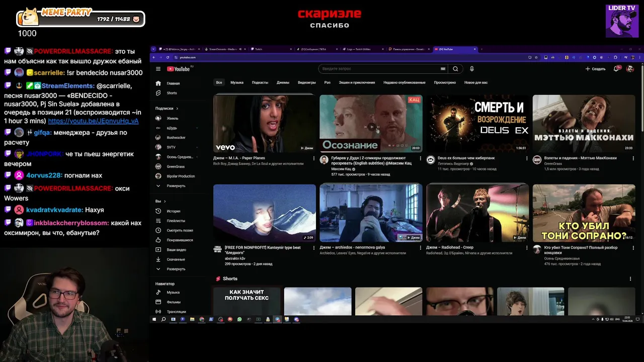Open the Подписки section chevron
This screenshot has height=362, width=644.
click(x=177, y=108)
